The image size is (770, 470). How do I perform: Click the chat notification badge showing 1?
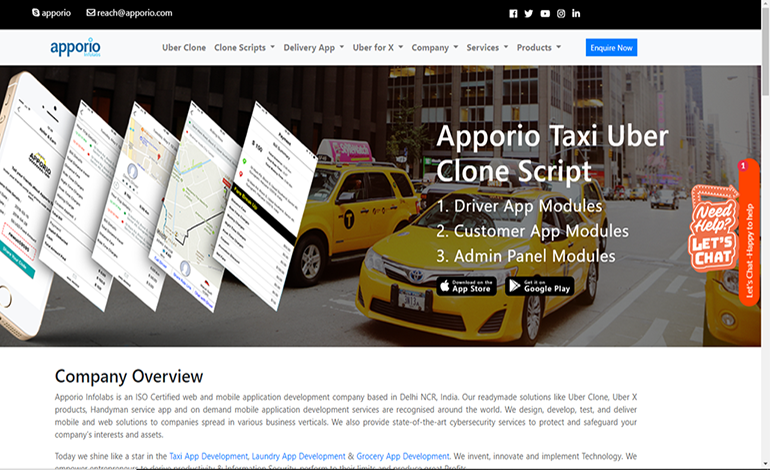tap(743, 166)
